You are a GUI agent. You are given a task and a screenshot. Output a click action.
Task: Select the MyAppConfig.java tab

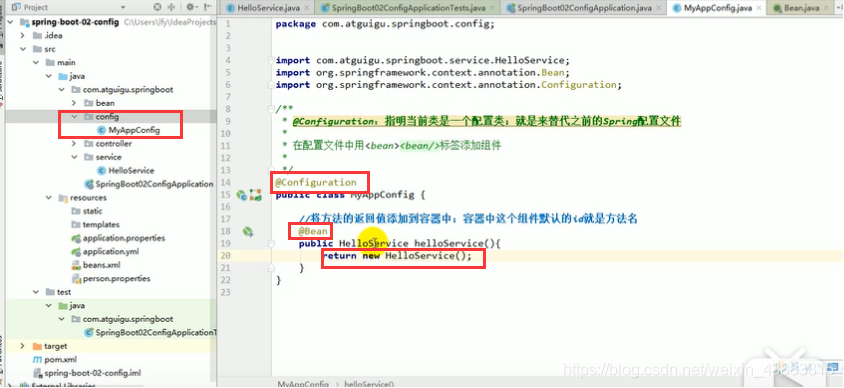point(716,8)
